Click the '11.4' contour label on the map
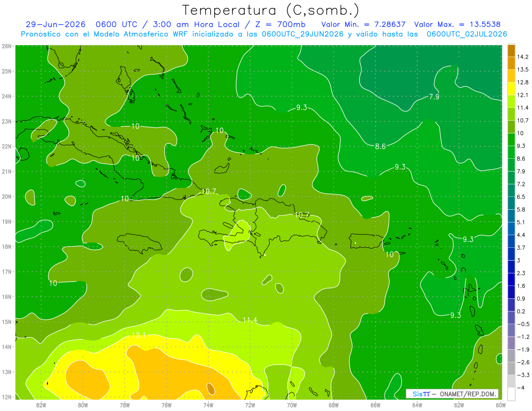The height and width of the screenshot is (411, 532). coord(250,320)
